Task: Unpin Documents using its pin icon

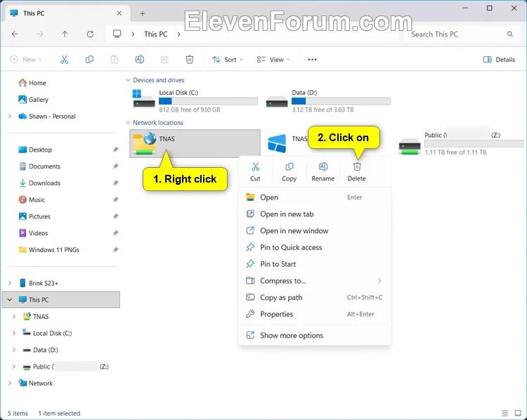Action: [x=116, y=166]
